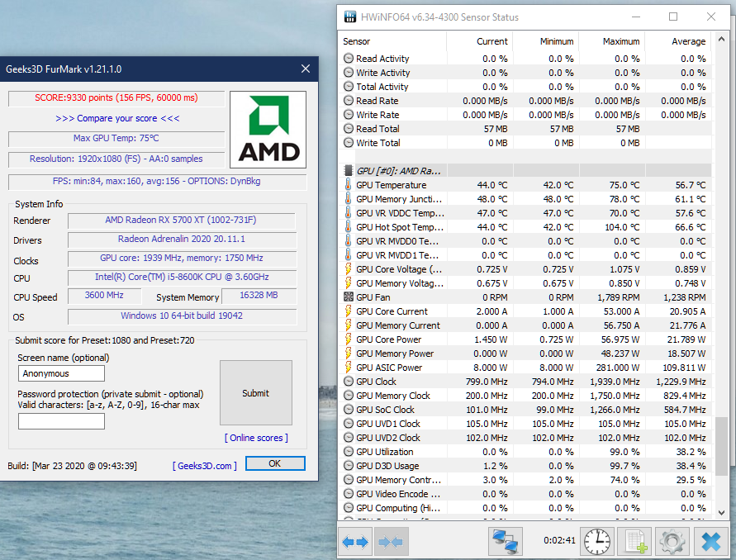Click the HWiNFO scrollbar down arrow
Viewport: 736px width, 560px height.
pyautogui.click(x=721, y=513)
